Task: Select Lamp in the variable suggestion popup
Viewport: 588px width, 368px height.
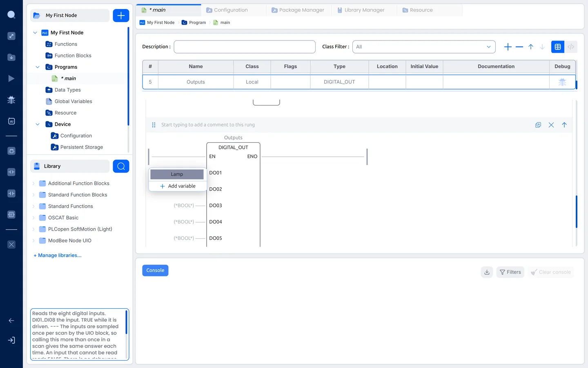Action: pos(177,174)
